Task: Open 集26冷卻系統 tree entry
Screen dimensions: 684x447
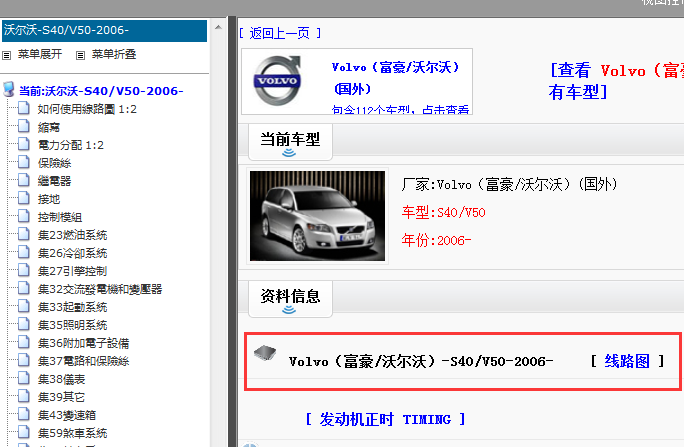Action: 72,253
